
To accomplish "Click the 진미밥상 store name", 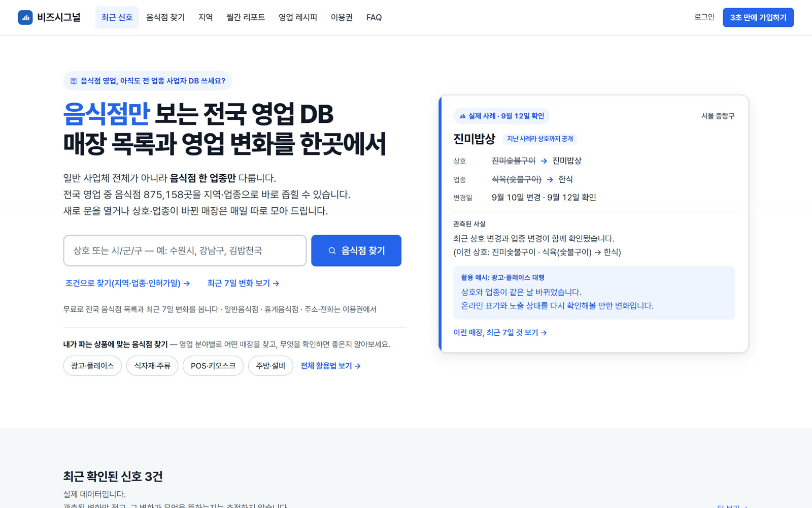I will (x=474, y=139).
